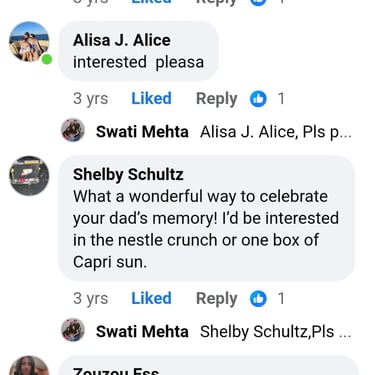Open Swati Mehta's avatar under Alisa's comment

73,130
